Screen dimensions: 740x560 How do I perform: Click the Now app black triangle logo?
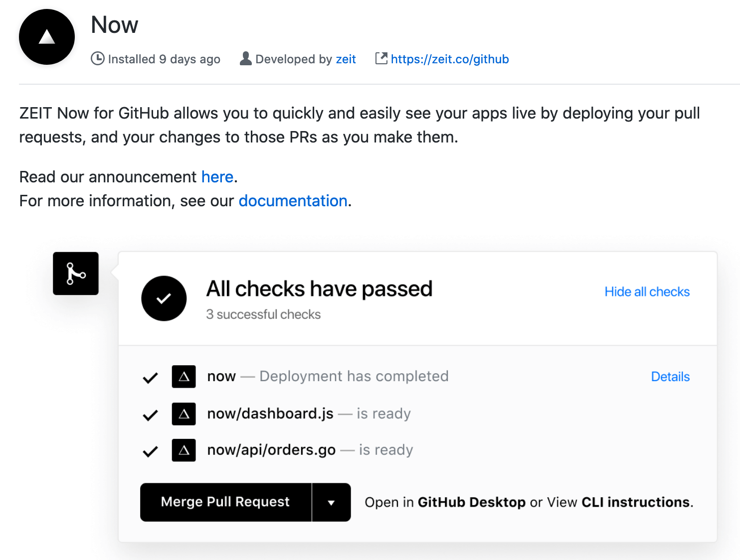pyautogui.click(x=47, y=37)
